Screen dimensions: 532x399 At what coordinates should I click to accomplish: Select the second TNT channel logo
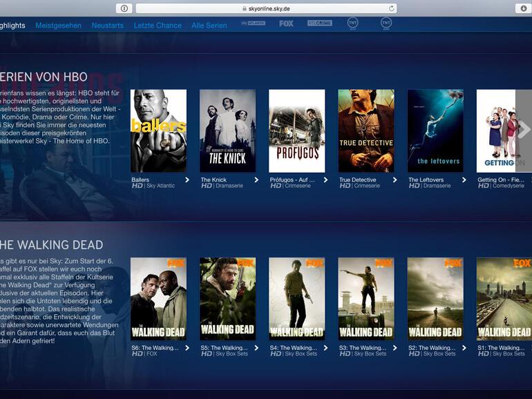pos(386,23)
